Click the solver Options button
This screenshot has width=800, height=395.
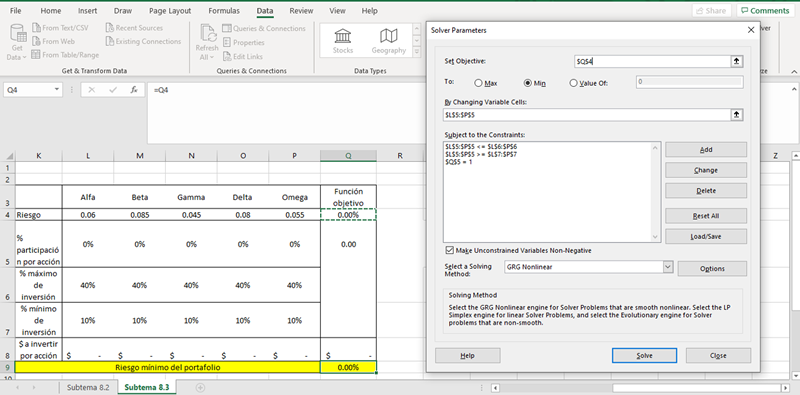click(x=712, y=268)
